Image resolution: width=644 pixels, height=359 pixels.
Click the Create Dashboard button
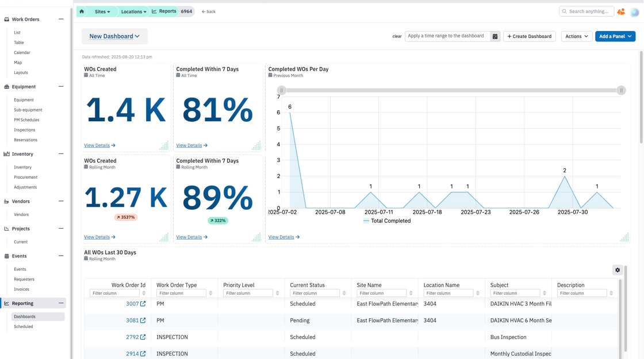[x=530, y=37]
